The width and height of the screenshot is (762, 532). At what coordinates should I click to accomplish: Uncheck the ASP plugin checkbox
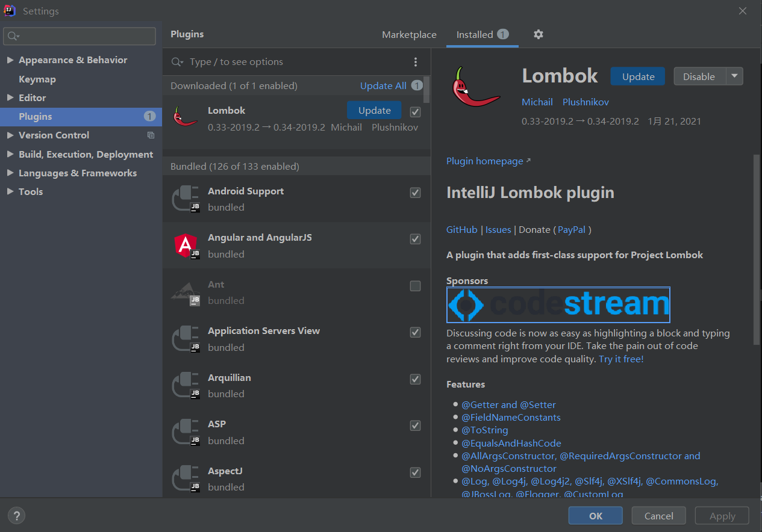[415, 425]
